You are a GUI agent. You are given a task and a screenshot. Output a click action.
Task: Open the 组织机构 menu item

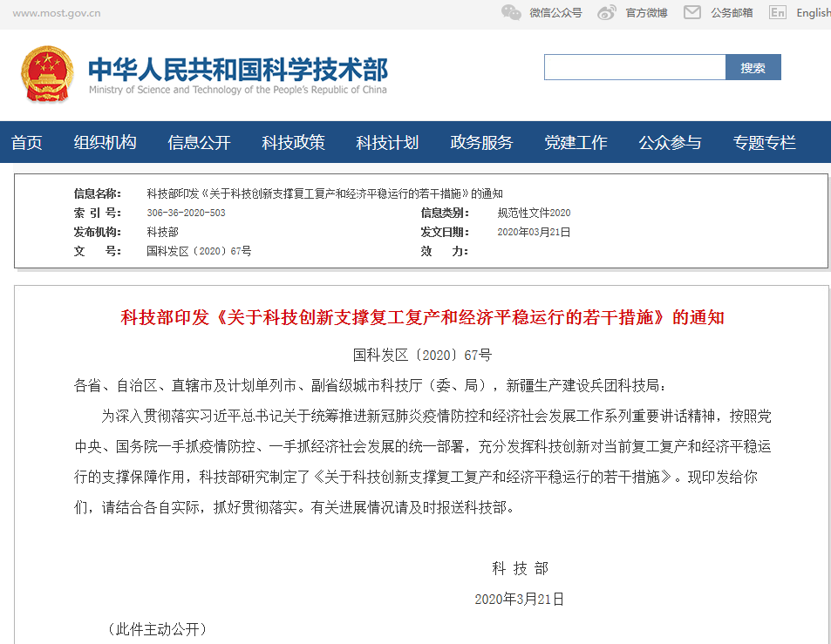[x=105, y=142]
